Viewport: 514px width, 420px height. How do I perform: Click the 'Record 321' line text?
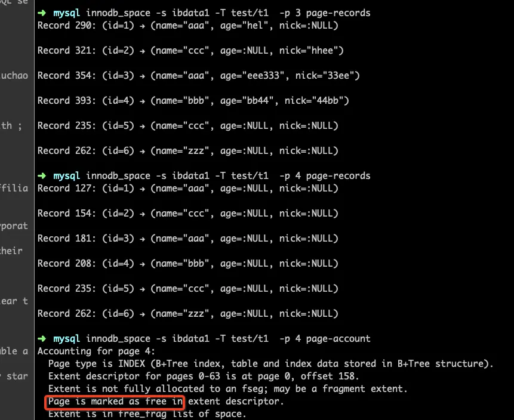(x=190, y=51)
